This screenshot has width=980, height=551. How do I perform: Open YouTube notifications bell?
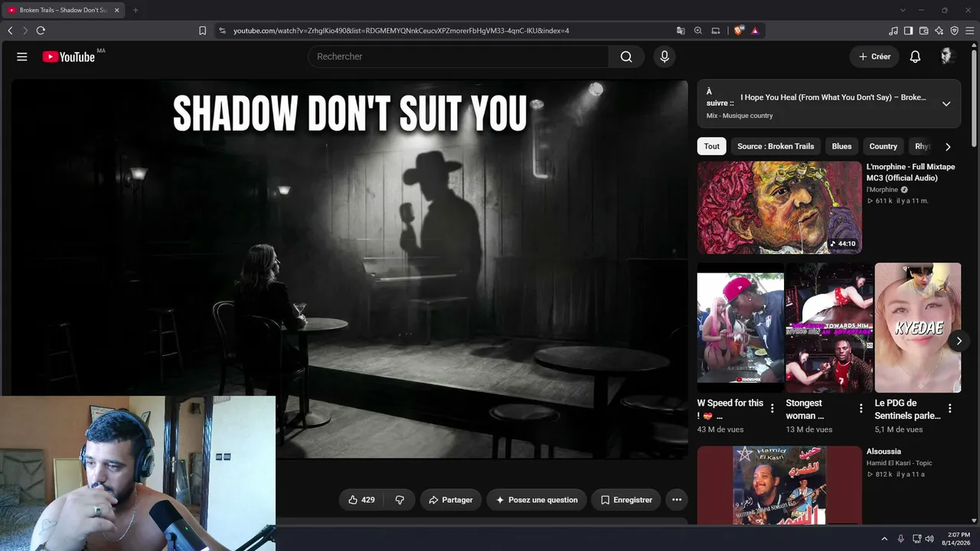(x=915, y=57)
